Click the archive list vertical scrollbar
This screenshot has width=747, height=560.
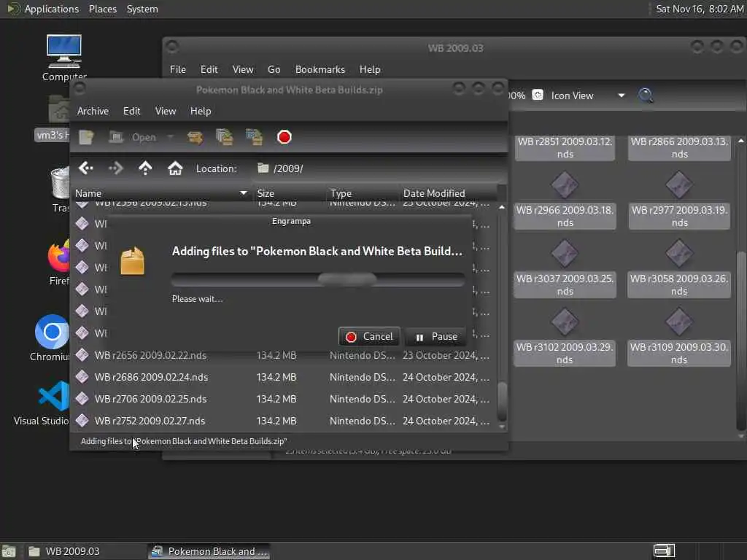point(502,316)
